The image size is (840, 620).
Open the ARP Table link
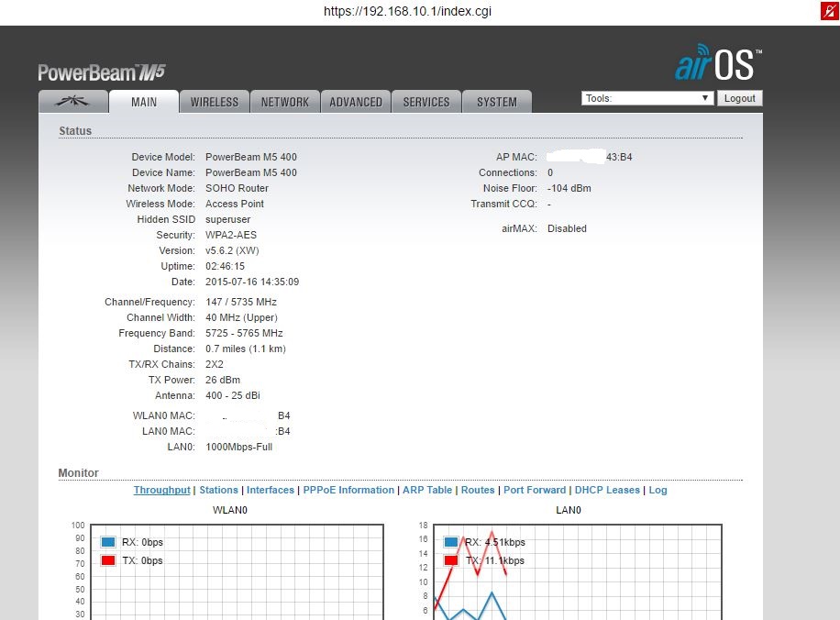click(x=427, y=490)
